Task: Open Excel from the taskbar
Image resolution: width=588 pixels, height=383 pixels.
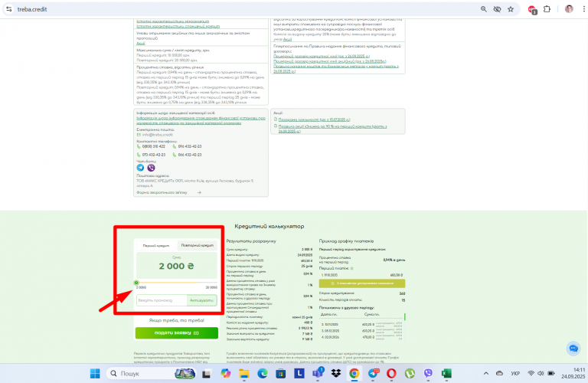Action: coord(446,373)
